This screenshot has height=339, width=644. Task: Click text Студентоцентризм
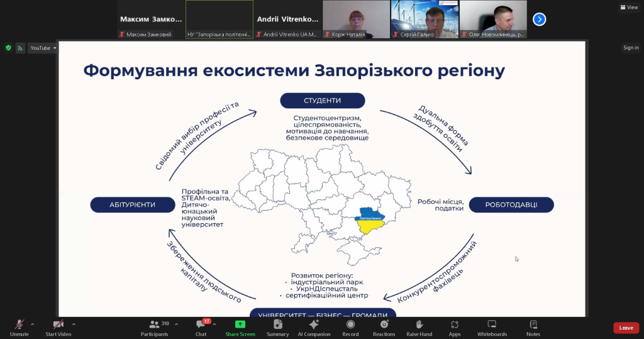[x=327, y=118]
